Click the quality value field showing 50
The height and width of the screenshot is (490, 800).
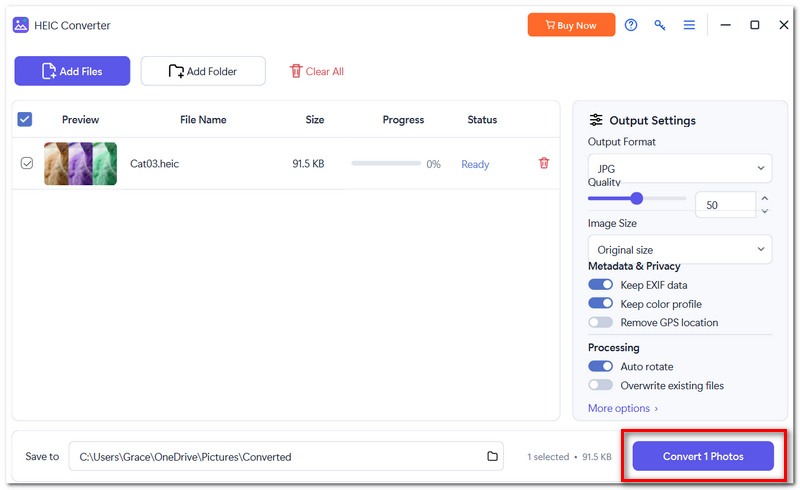point(725,205)
